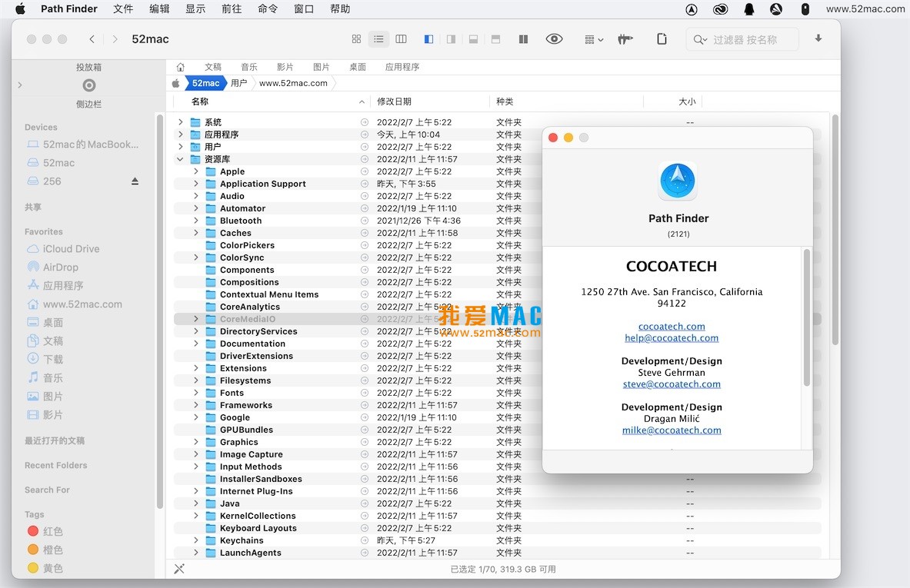Click the 用户 segment in the path bar
Image resolution: width=910 pixels, height=588 pixels.
238,83
